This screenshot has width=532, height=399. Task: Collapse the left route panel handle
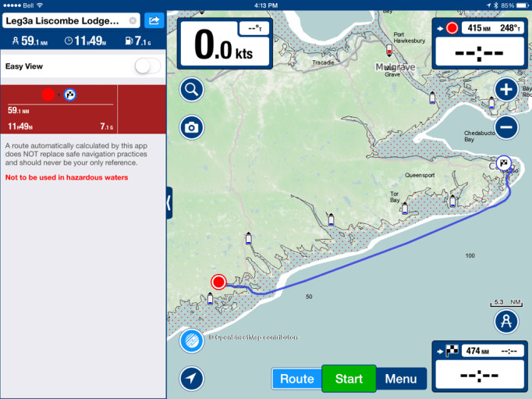coord(169,203)
